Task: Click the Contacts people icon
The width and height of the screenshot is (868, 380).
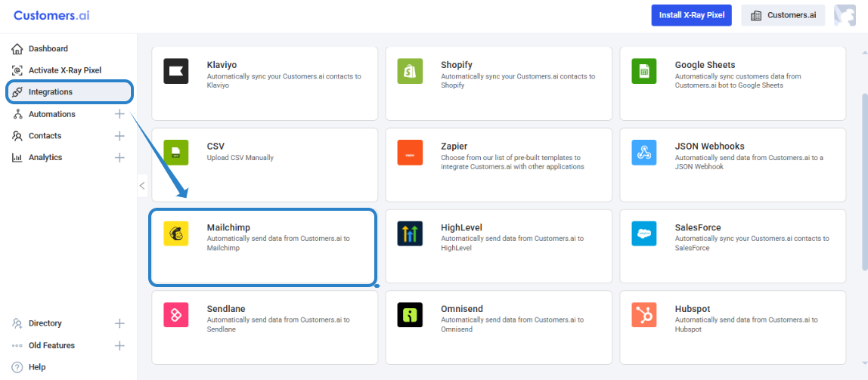Action: tap(17, 135)
